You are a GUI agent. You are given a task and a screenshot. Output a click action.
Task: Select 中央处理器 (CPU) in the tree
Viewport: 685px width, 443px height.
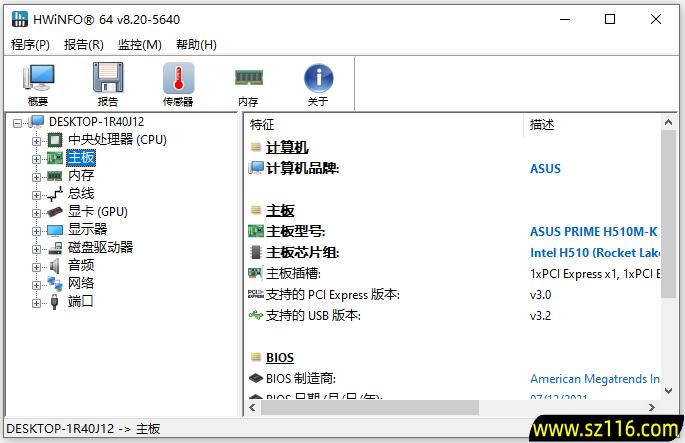pos(118,140)
